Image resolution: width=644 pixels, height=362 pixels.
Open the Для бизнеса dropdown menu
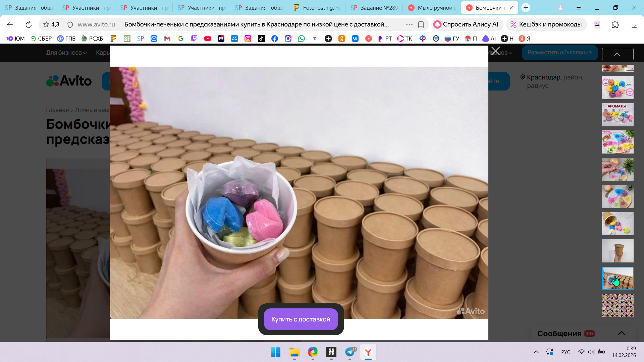pyautogui.click(x=66, y=53)
